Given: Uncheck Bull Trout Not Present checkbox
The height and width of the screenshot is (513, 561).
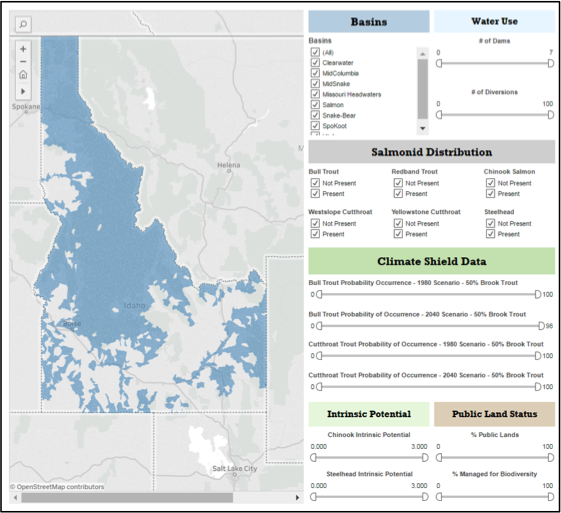Looking at the screenshot, I should 315,183.
